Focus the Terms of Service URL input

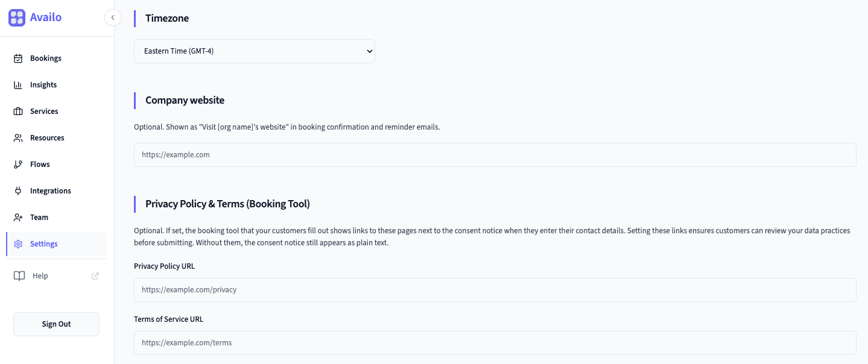[495, 342]
